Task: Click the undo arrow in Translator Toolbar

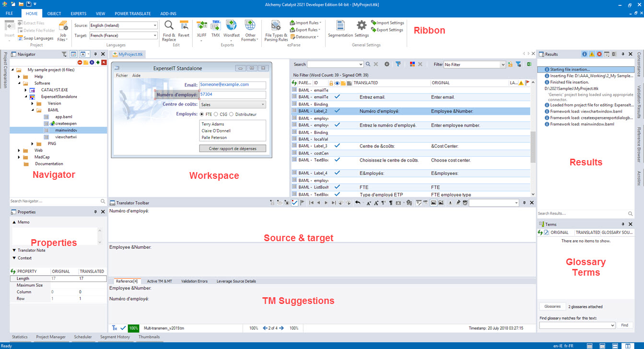Action: coord(358,203)
